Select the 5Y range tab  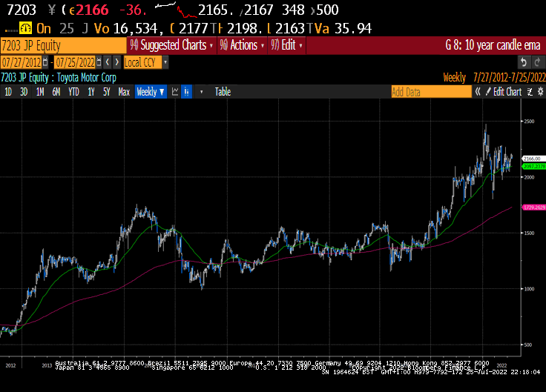[x=107, y=92]
